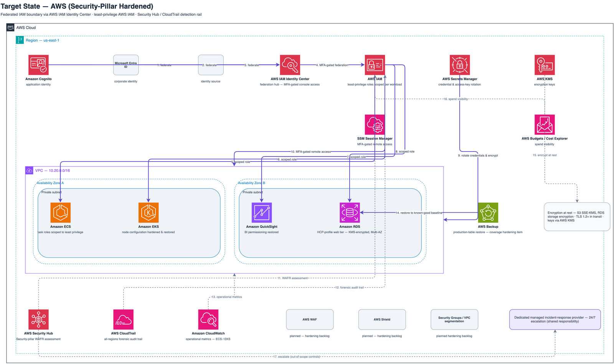This screenshot has width=614, height=364.
Task: Click 'credential & access-key rotation' caption
Action: (460, 84)
